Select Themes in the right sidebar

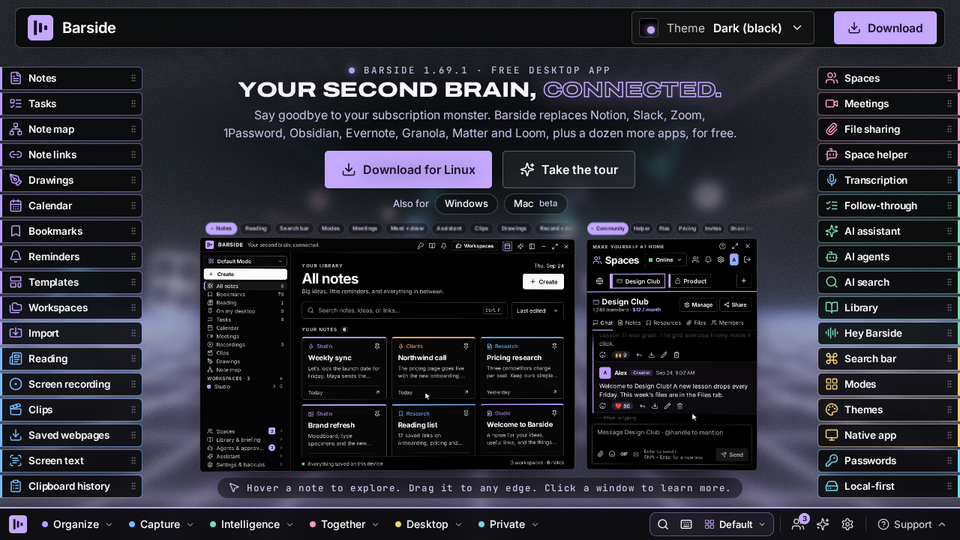(x=888, y=410)
